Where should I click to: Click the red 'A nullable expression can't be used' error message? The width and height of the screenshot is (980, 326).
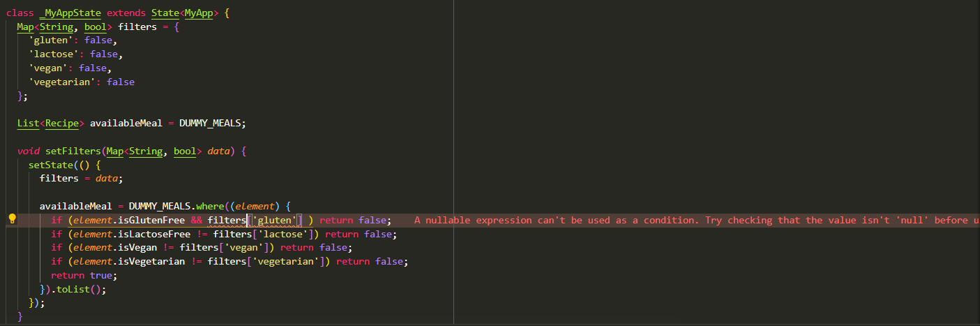click(x=697, y=221)
